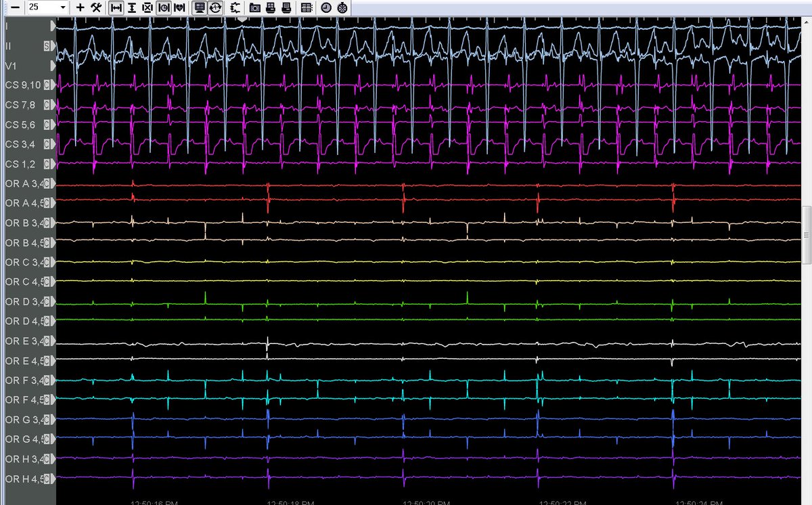Toggle the C box on CS 3,4

[x=47, y=144]
